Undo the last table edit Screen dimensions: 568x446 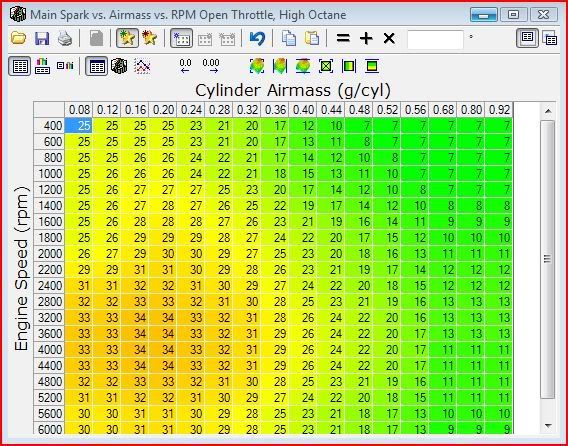coord(257,38)
